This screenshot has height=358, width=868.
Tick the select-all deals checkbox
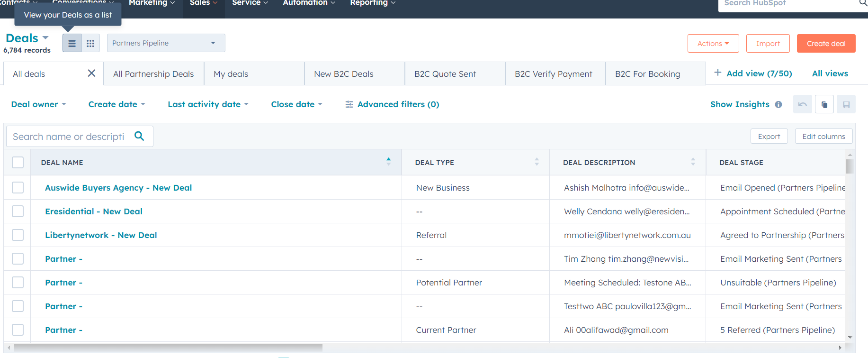tap(18, 162)
